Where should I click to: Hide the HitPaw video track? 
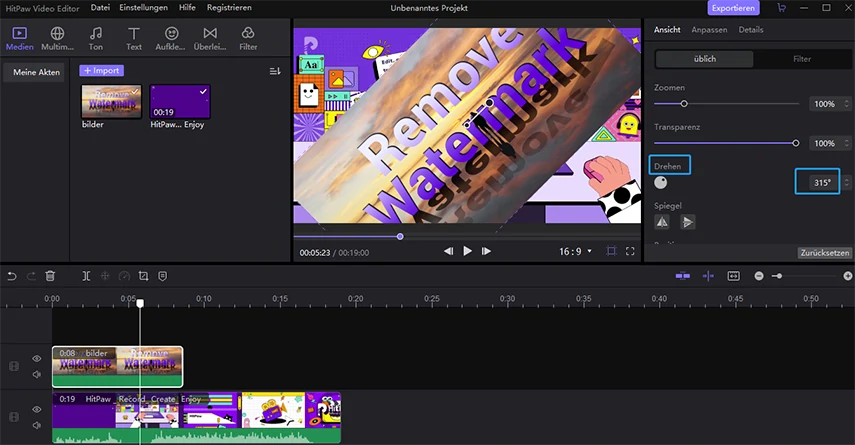(x=37, y=409)
